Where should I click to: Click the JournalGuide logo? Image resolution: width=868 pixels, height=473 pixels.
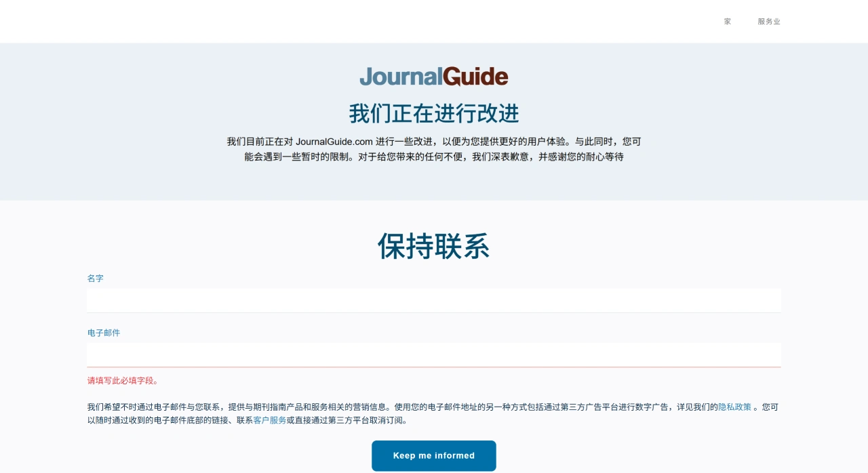click(433, 77)
